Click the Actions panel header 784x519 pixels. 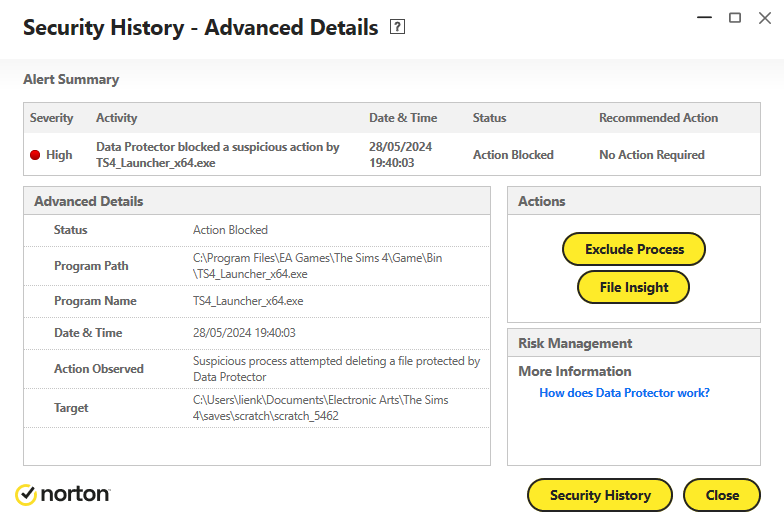[x=634, y=201]
